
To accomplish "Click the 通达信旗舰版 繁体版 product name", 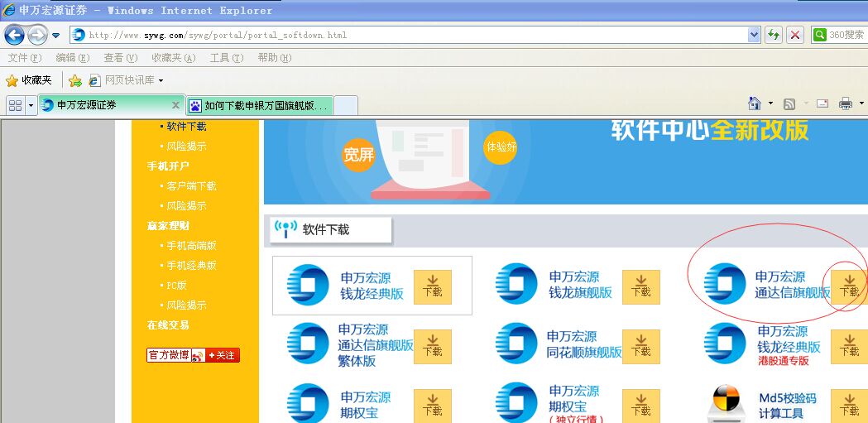I will (x=376, y=345).
